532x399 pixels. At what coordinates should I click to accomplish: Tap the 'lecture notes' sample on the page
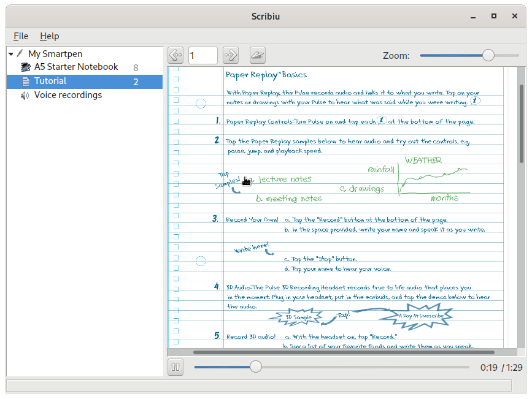[x=285, y=179]
